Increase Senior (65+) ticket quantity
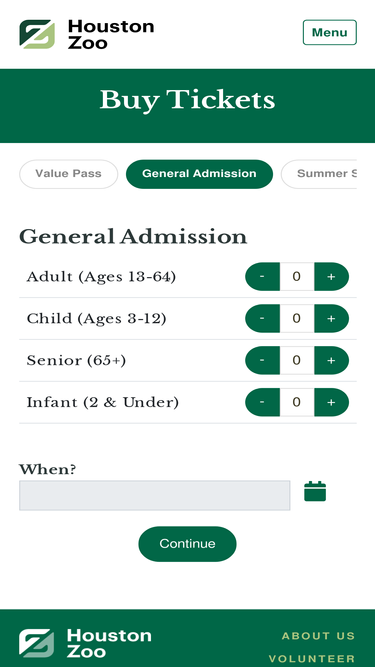Viewport: 375px width, 667px height. pyautogui.click(x=332, y=360)
